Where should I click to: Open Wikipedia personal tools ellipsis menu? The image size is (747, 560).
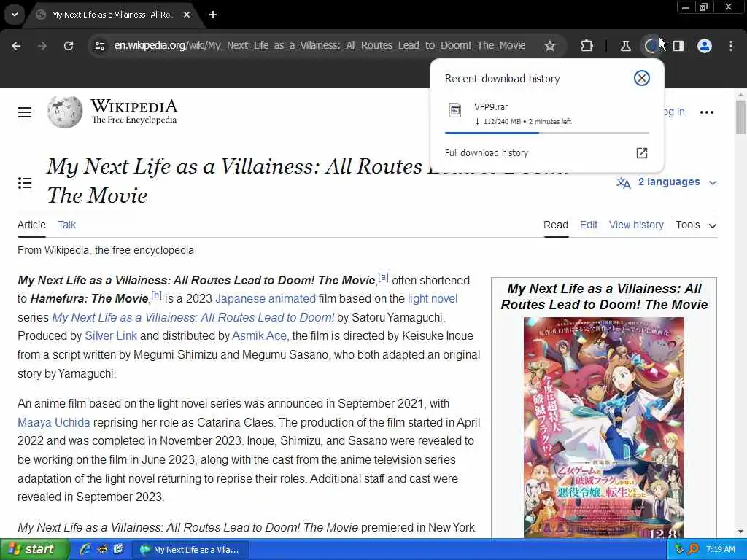pyautogui.click(x=707, y=112)
